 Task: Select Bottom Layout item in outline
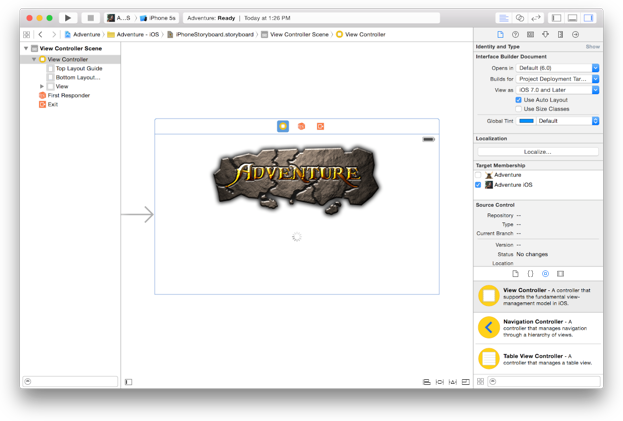(x=74, y=77)
